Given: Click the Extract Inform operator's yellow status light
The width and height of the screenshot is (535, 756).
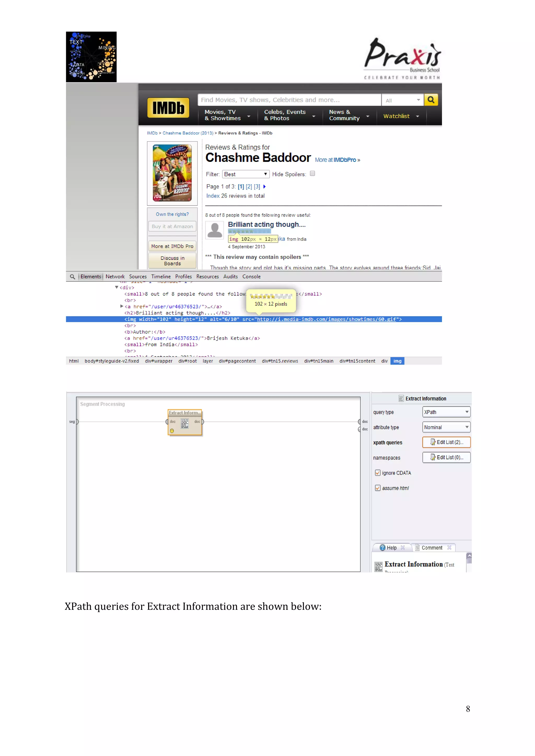Looking at the screenshot, I should pos(172,431).
